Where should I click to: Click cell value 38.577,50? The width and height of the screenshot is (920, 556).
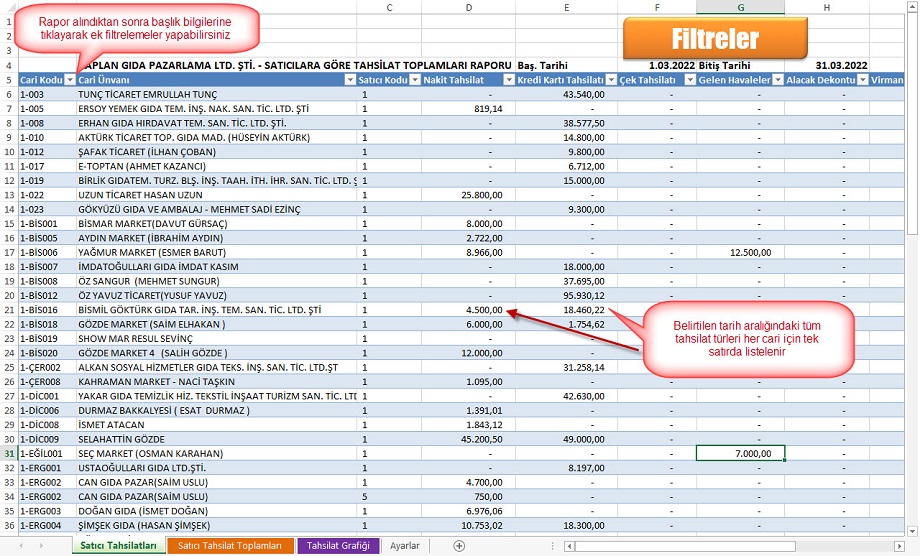click(566, 123)
